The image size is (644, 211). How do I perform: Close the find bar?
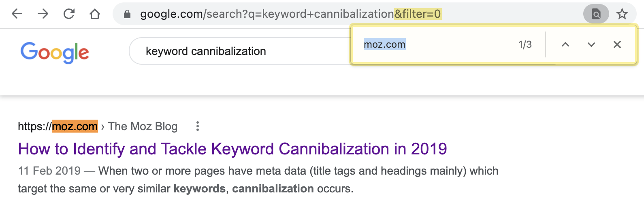coord(617,44)
